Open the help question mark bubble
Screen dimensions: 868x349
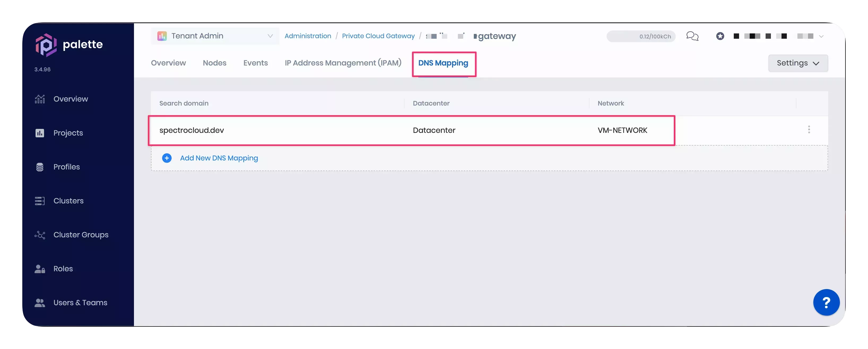826,302
